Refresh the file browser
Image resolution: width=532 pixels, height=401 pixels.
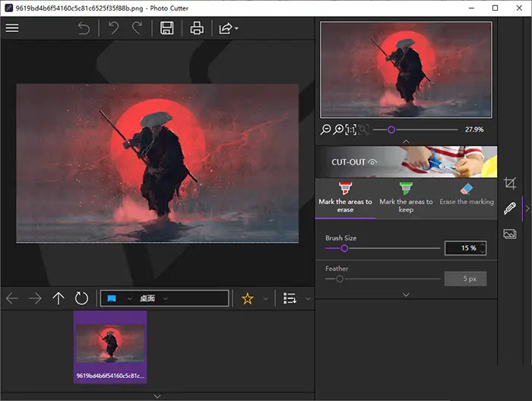click(x=81, y=298)
